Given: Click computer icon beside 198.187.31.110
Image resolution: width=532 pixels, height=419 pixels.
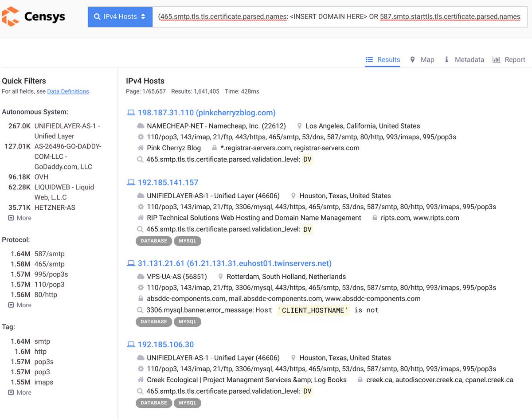Looking at the screenshot, I should click(x=131, y=113).
